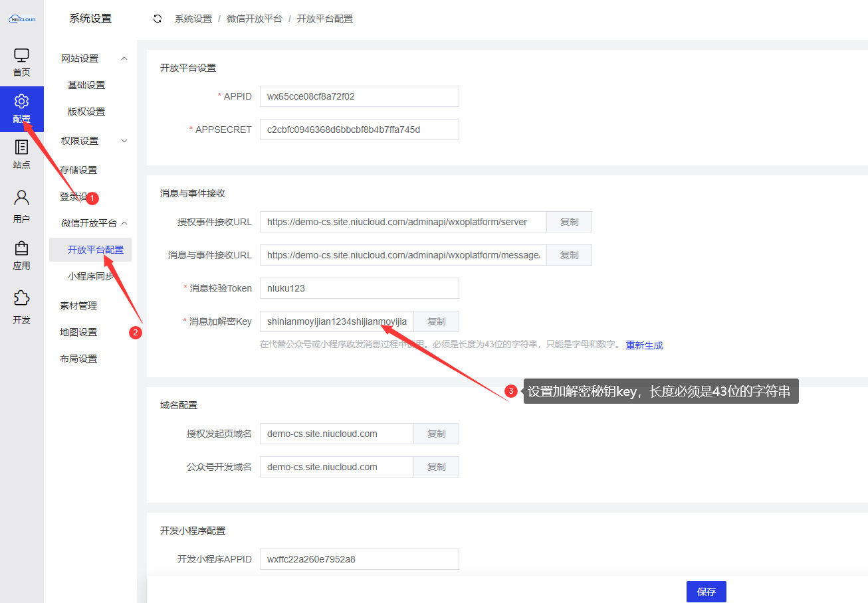
Task: Select 小程序同步 in sidebar
Action: click(90, 276)
